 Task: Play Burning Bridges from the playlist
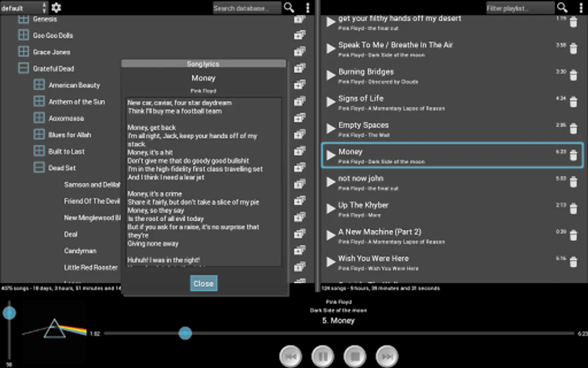330,75
